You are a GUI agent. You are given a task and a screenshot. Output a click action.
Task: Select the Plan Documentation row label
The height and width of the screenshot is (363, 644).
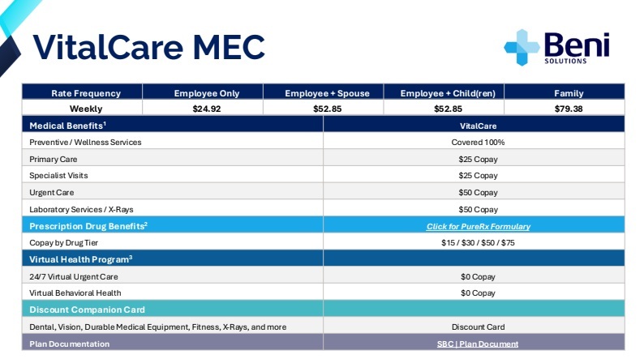[70, 344]
